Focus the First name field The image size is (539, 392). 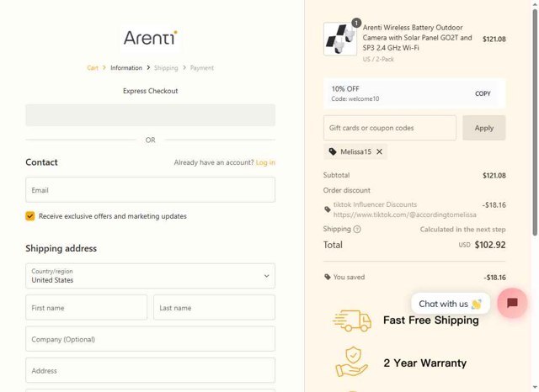coord(86,308)
